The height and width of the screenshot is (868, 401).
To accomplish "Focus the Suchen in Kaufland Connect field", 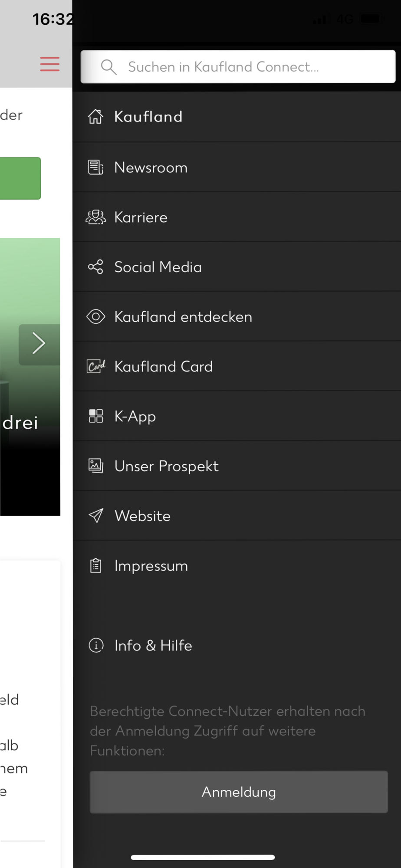I will click(x=238, y=67).
